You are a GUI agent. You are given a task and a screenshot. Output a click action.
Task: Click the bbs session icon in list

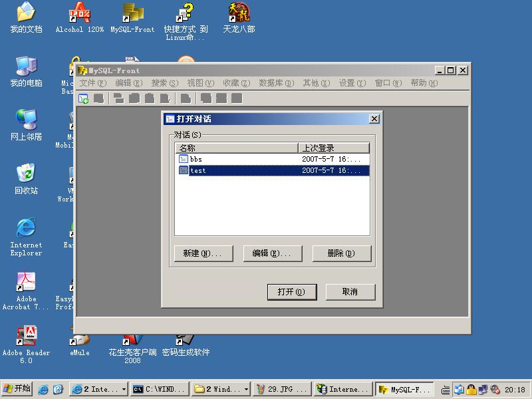(184, 159)
